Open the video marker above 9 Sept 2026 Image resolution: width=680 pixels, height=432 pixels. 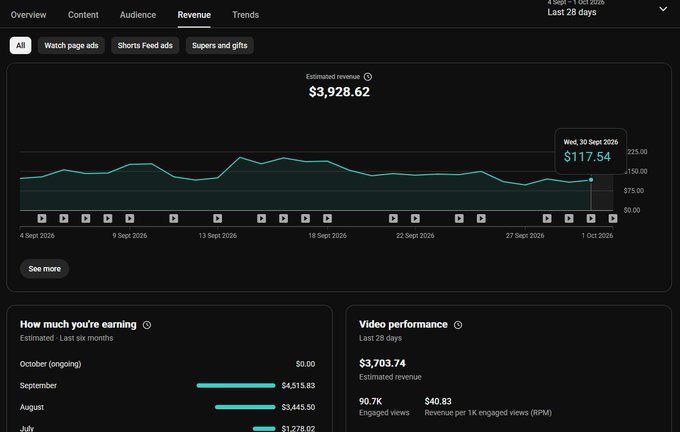[x=130, y=218]
